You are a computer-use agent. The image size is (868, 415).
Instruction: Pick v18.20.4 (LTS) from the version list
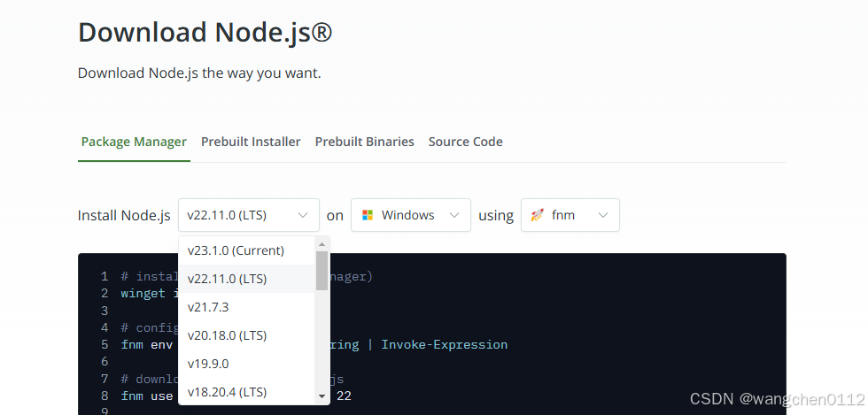[x=247, y=392]
